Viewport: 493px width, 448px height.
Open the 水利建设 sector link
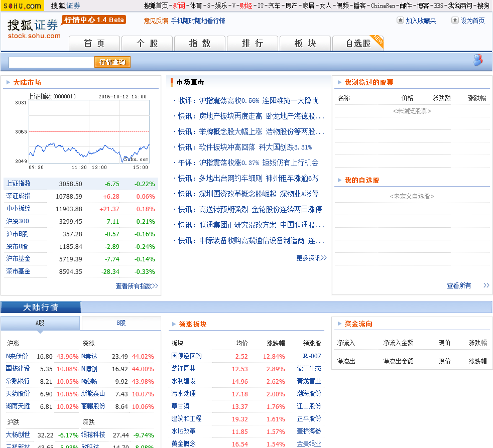click(183, 381)
